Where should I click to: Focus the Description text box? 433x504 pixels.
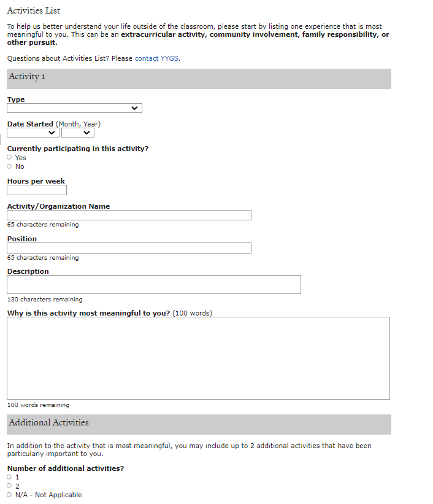(x=153, y=284)
